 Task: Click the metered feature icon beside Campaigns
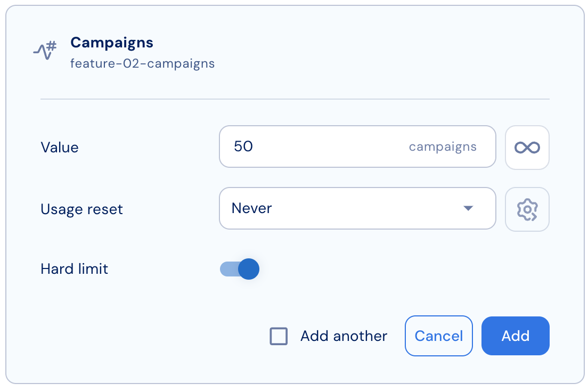(x=45, y=51)
